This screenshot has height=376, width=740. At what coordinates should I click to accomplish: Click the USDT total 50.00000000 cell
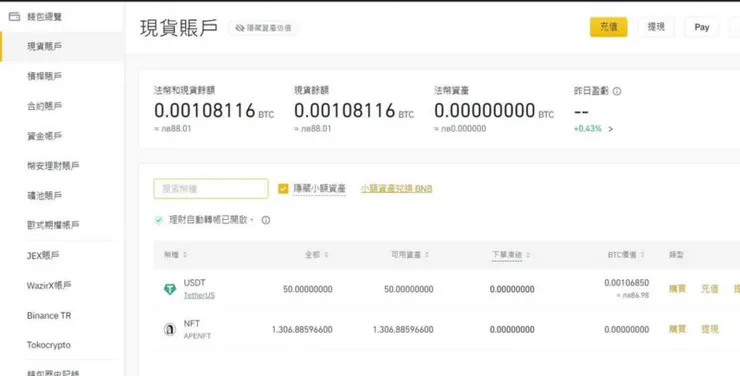click(x=308, y=289)
